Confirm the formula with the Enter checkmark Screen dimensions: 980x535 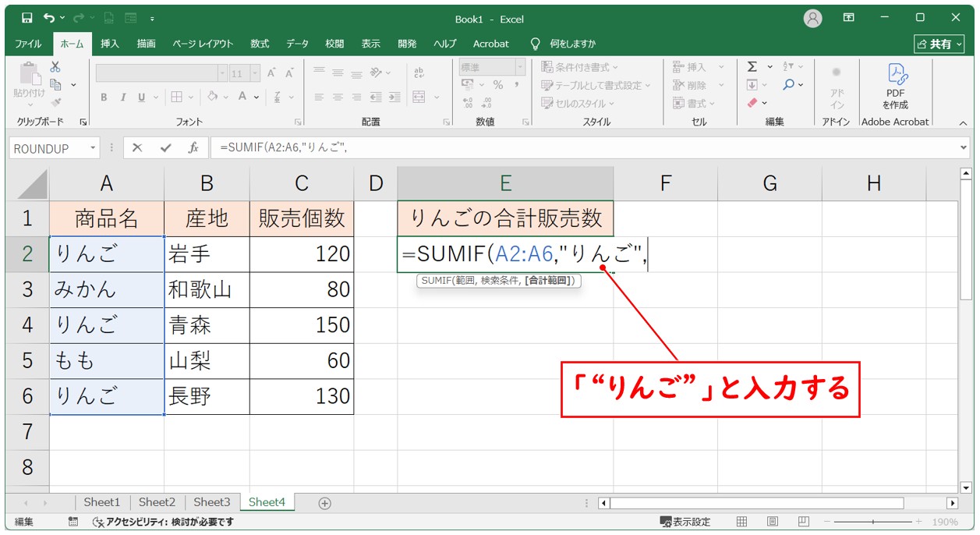tap(165, 148)
